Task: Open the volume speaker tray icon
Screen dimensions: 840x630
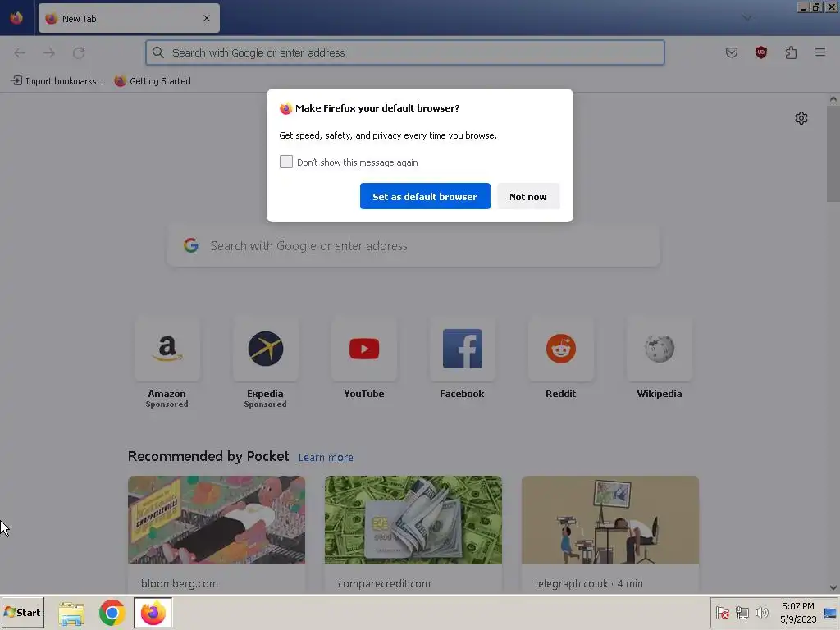Action: coord(761,612)
